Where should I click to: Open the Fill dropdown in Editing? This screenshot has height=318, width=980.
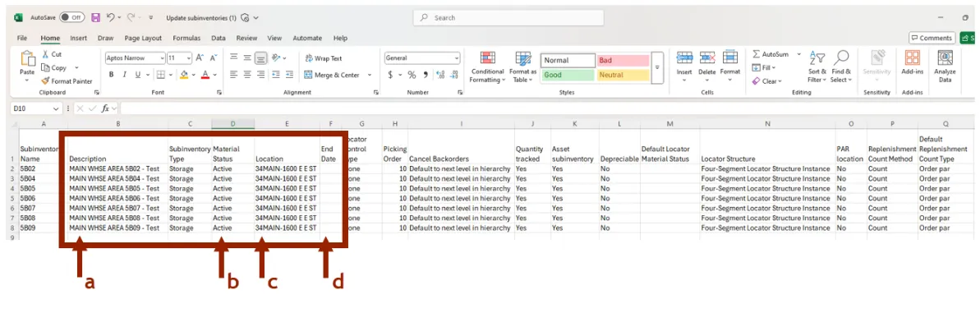(763, 67)
